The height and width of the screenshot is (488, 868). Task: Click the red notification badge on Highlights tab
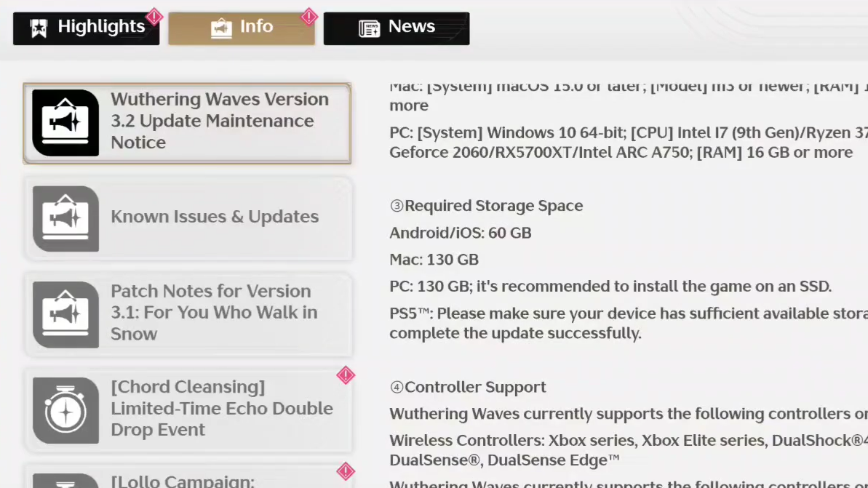click(154, 16)
